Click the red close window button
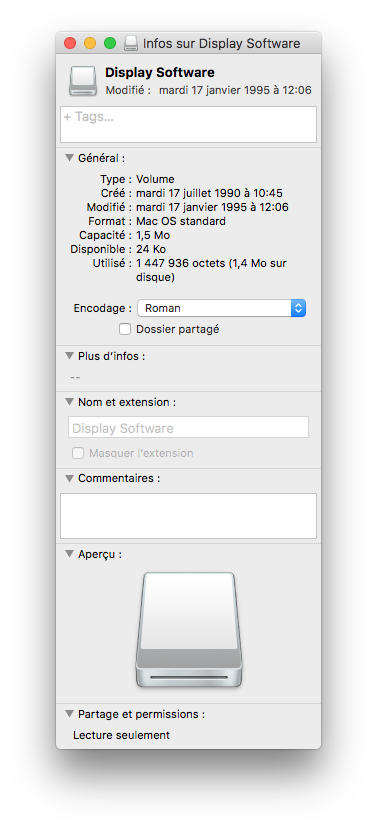 70,43
